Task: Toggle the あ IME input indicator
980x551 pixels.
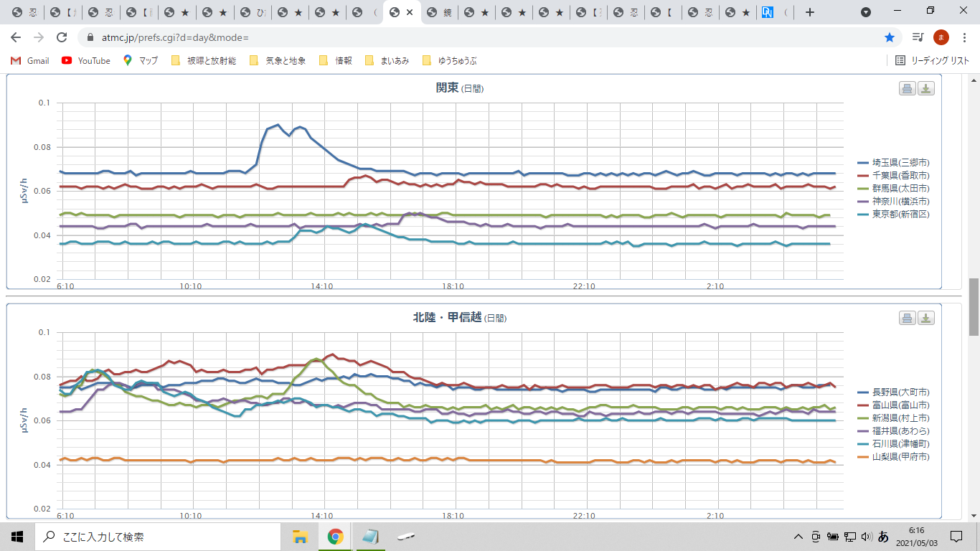Action: pyautogui.click(x=883, y=536)
